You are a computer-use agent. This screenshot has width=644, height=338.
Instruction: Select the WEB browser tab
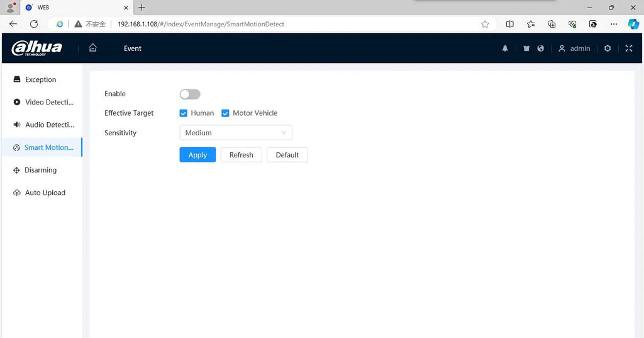click(77, 8)
